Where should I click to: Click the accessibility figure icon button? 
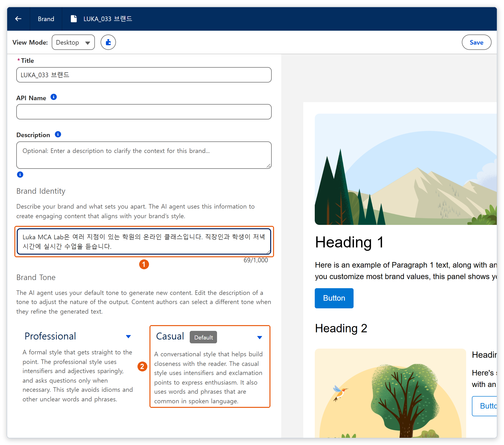pyautogui.click(x=108, y=42)
